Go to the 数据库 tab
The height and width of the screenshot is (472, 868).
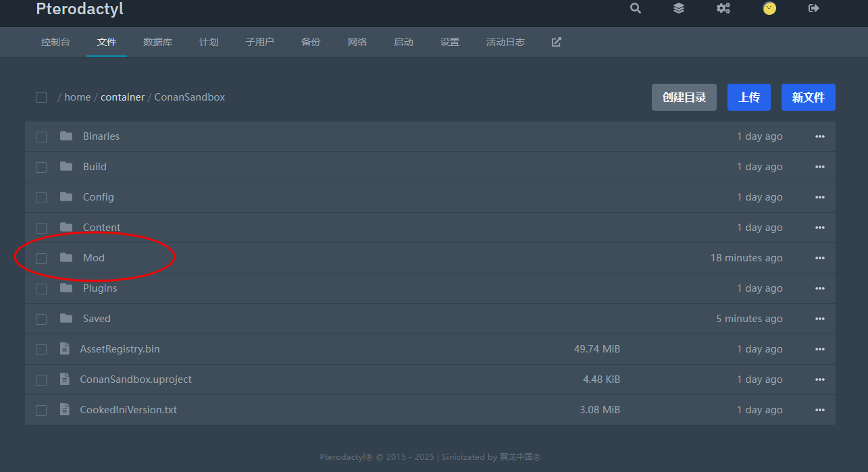click(x=157, y=42)
